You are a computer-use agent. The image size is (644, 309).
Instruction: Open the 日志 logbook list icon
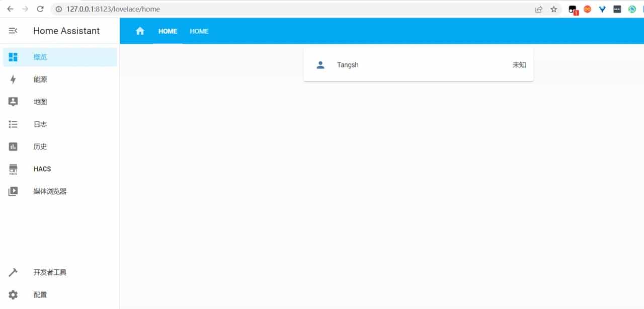coord(13,124)
